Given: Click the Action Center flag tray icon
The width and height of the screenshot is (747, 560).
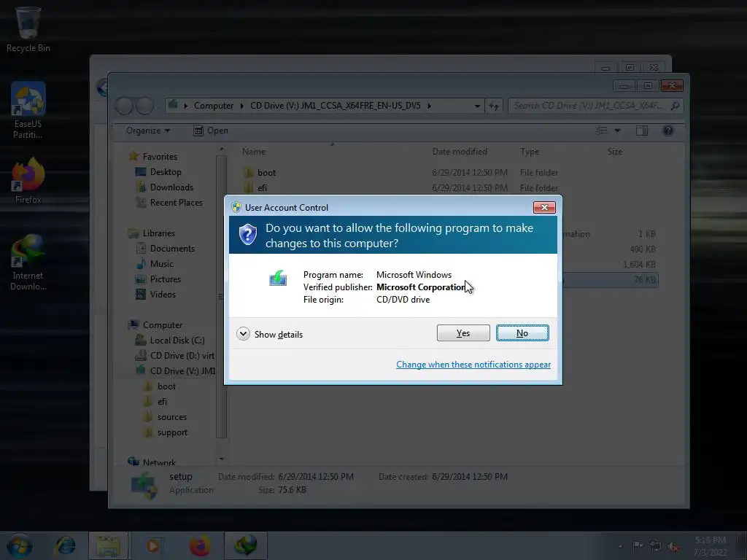Looking at the screenshot, I should tap(637, 545).
